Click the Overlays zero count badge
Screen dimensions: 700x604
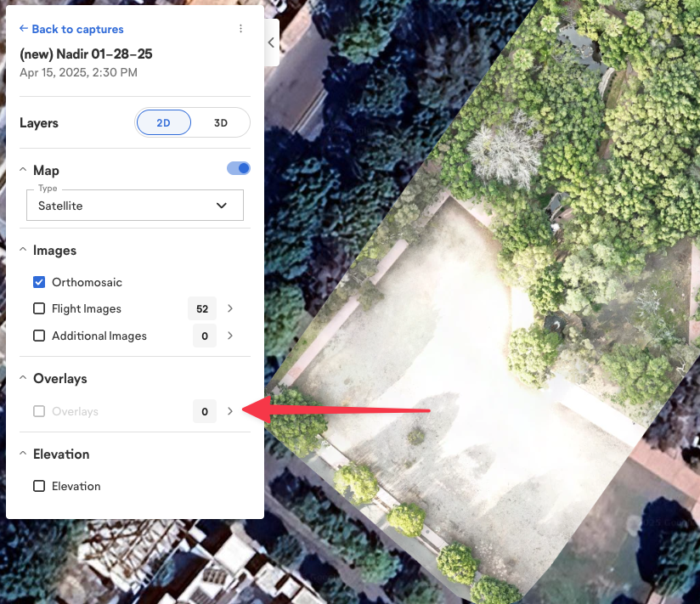click(204, 411)
